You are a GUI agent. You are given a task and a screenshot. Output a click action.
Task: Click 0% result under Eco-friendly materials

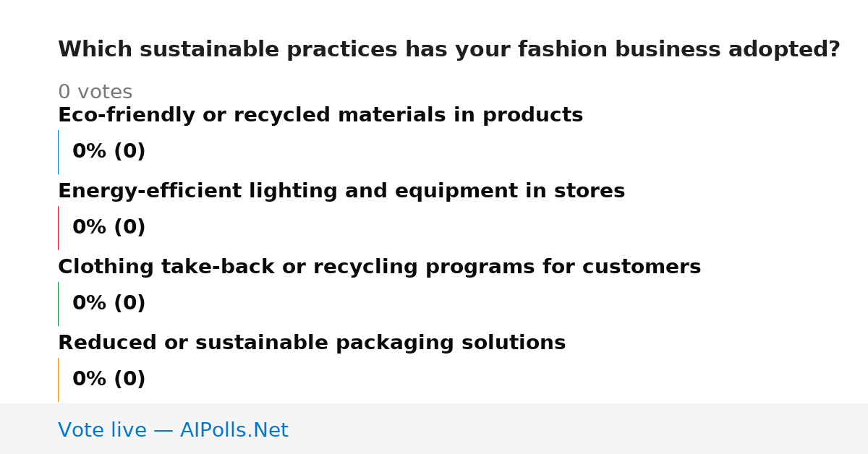[109, 152]
